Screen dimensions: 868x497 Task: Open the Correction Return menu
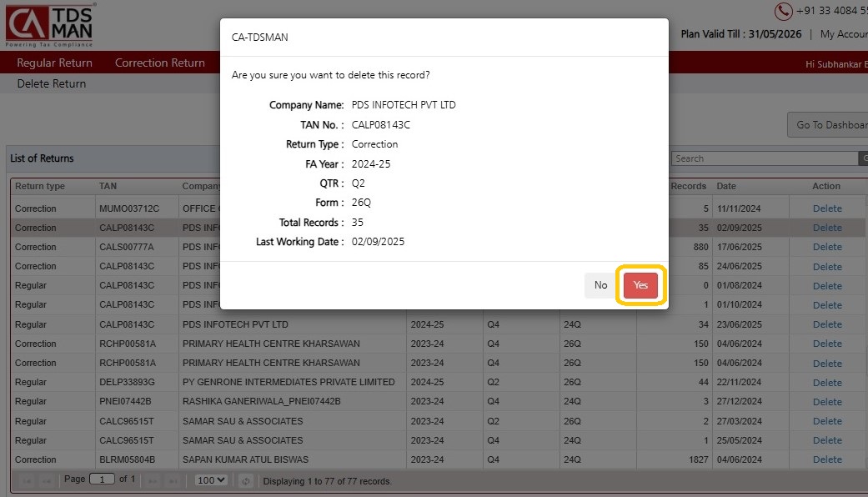[x=159, y=63]
